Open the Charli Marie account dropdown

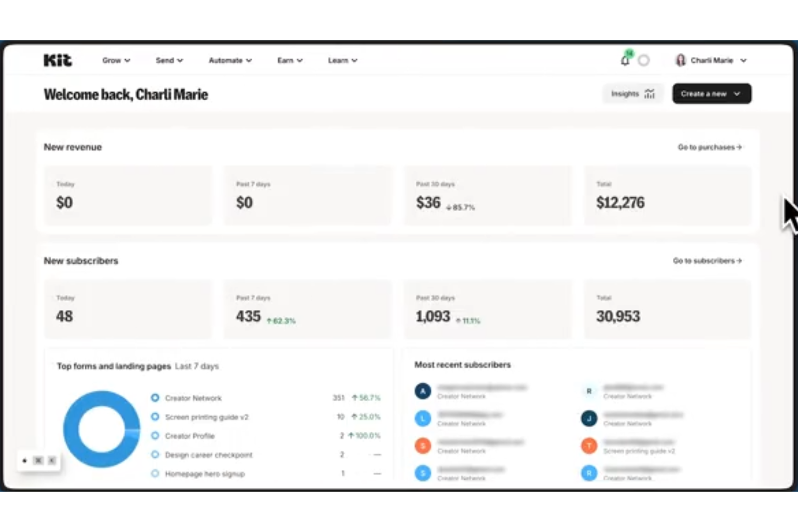pos(711,60)
